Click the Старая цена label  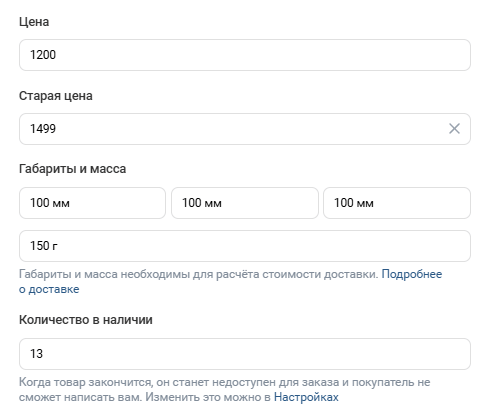[x=56, y=96]
